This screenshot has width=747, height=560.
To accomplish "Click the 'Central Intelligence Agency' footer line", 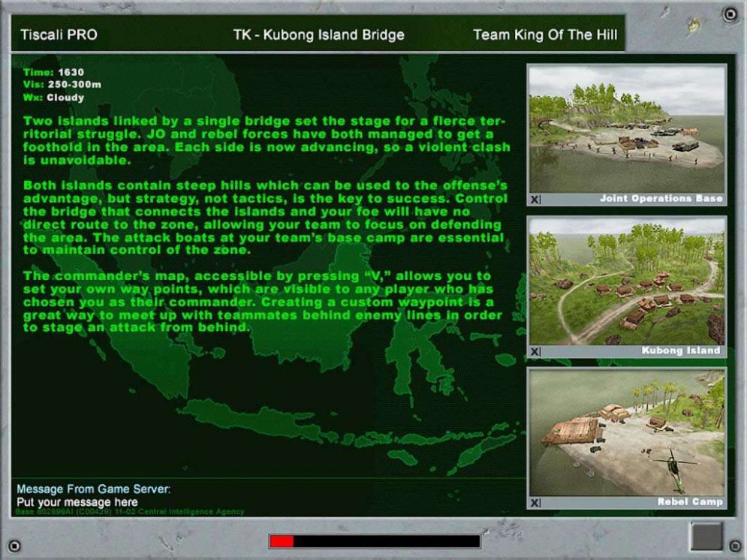I will [x=130, y=512].
